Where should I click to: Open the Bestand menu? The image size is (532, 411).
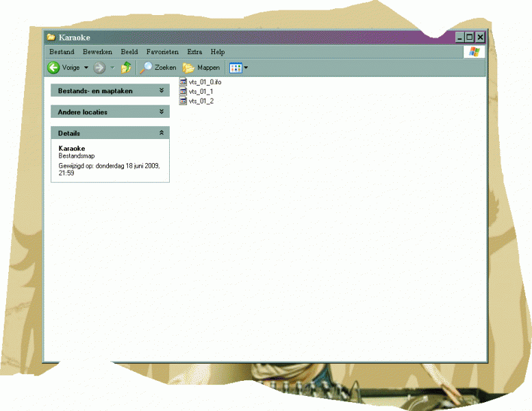(x=62, y=52)
